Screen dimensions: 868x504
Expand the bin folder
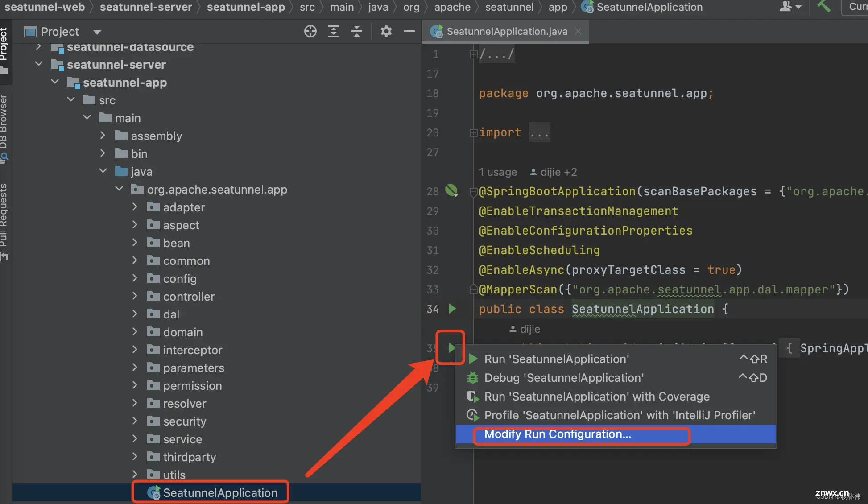[103, 153]
